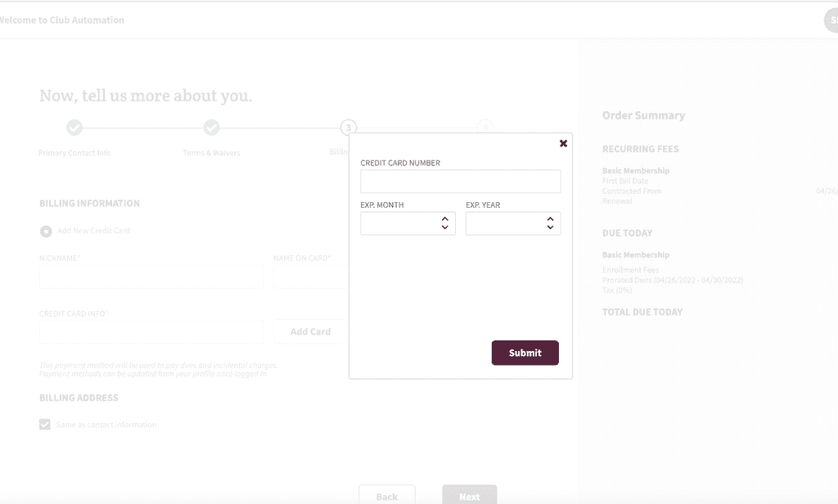Click the Welcome to Club Automation text
Viewport: 838px width, 504px height.
pos(61,20)
